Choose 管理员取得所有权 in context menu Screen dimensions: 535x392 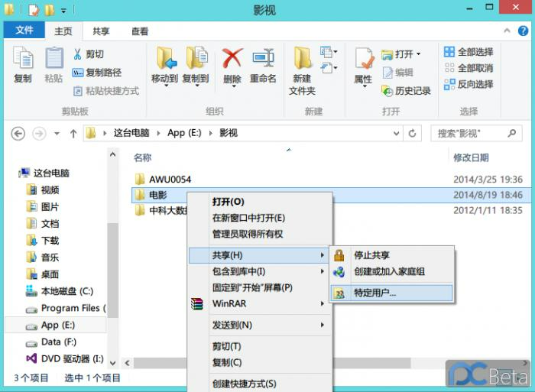tap(248, 234)
